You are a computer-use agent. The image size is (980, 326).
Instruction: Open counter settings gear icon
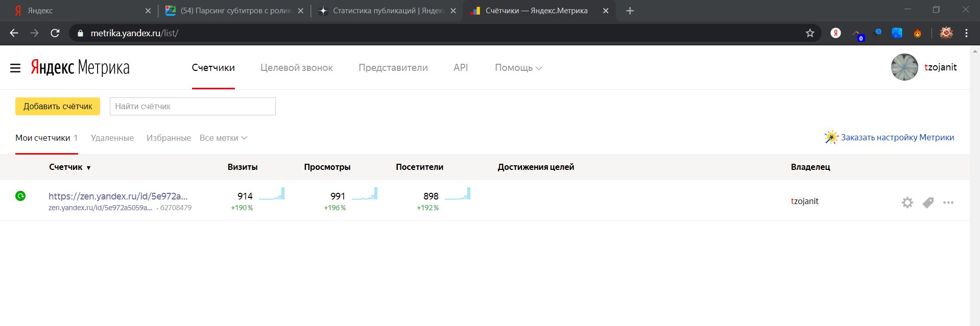[x=907, y=203]
